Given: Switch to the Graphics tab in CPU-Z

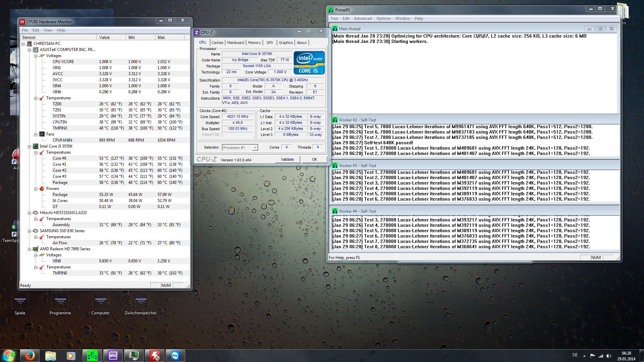Looking at the screenshot, I should (286, 43).
